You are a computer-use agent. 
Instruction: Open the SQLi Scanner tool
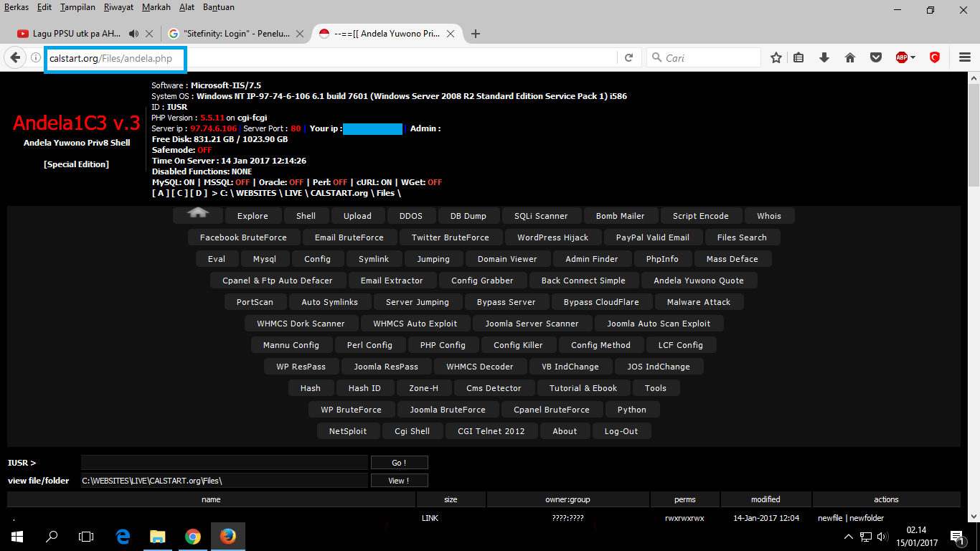[x=542, y=215]
